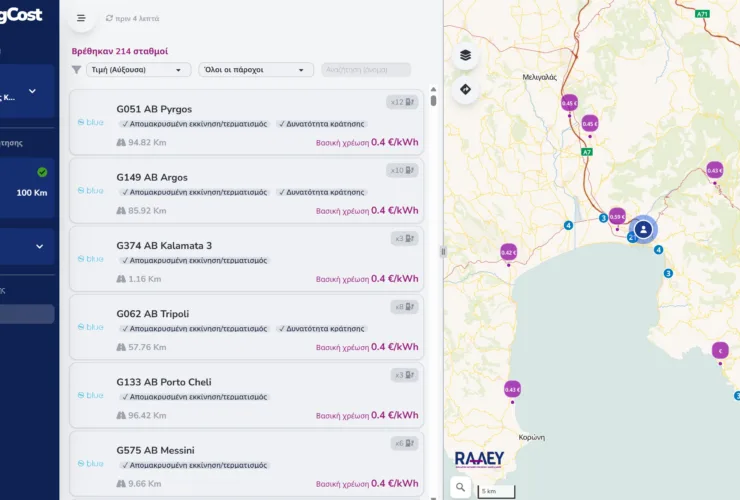
Task: Open the all providers dropdown
Action: point(256,70)
